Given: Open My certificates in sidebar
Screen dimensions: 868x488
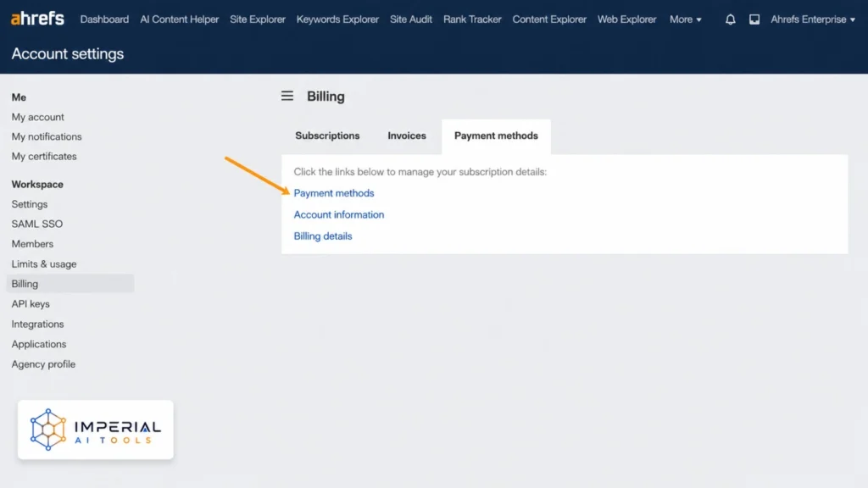Looking at the screenshot, I should coord(44,157).
